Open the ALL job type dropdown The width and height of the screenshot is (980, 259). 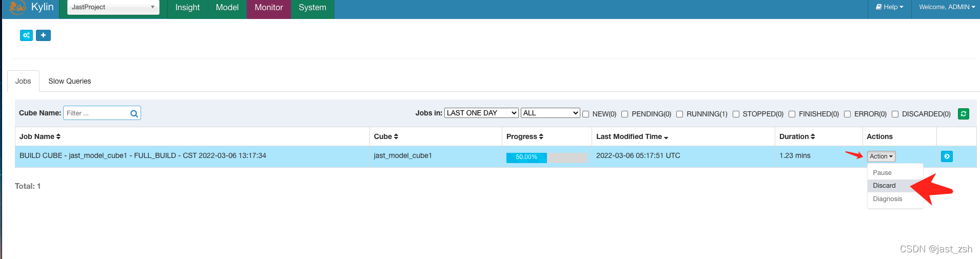(551, 113)
